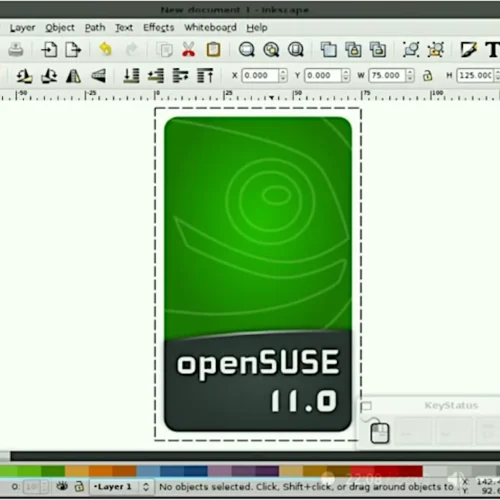This screenshot has width=500, height=500.
Task: Open the Help menu
Action: click(x=257, y=28)
